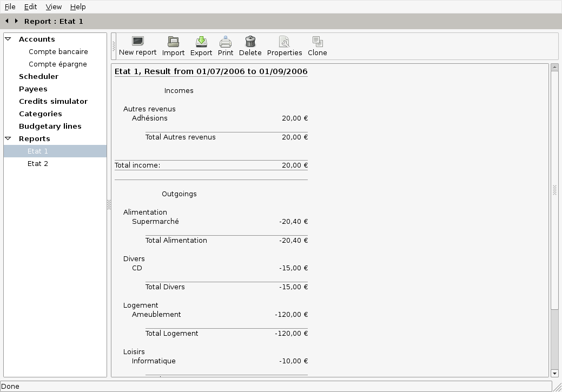The height and width of the screenshot is (392, 562).
Task: Click the New report toolbar icon
Action: pos(137,42)
